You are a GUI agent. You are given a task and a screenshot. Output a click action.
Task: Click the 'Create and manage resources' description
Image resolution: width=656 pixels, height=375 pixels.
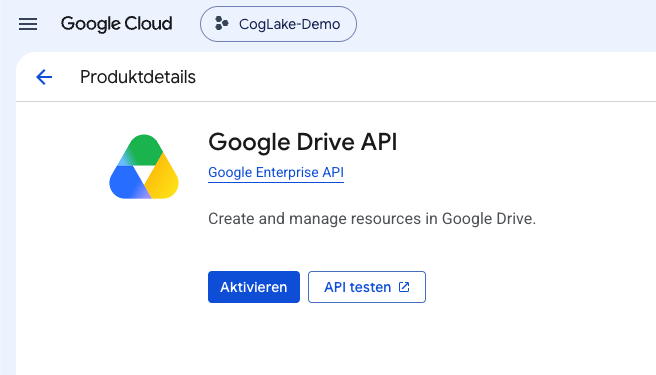[372, 218]
